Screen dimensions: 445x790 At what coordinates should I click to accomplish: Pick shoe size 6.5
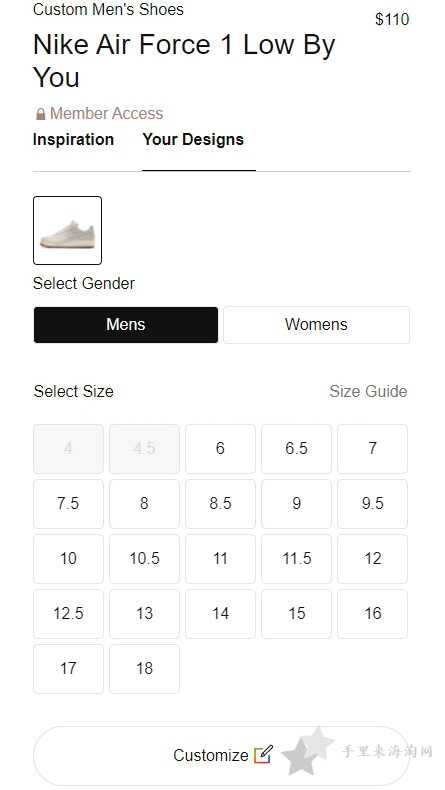[x=296, y=448]
